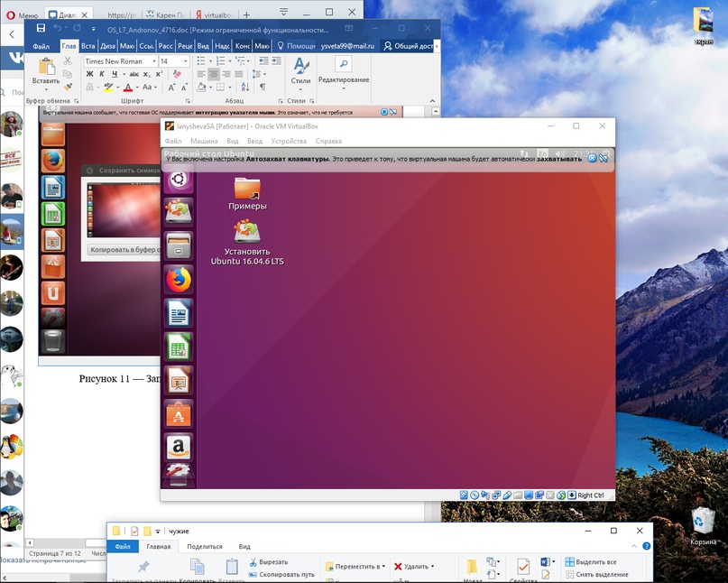Toggle center paragraph alignment in Word
728x583 pixels.
point(213,74)
